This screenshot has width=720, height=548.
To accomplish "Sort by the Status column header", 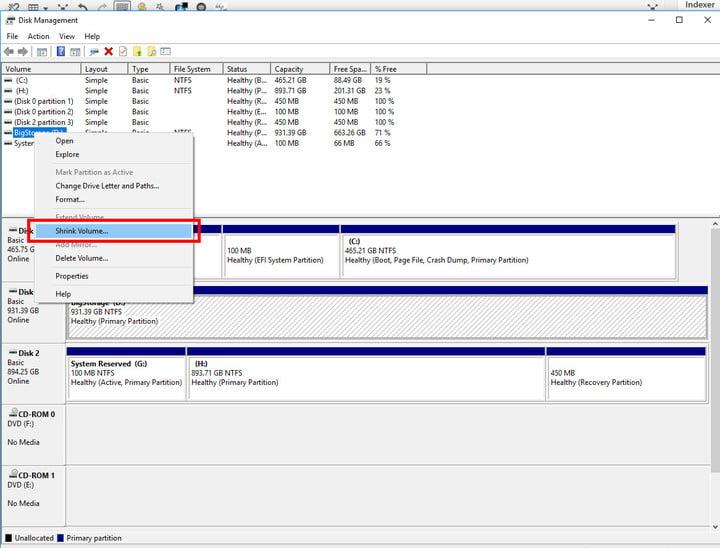I will pos(247,69).
